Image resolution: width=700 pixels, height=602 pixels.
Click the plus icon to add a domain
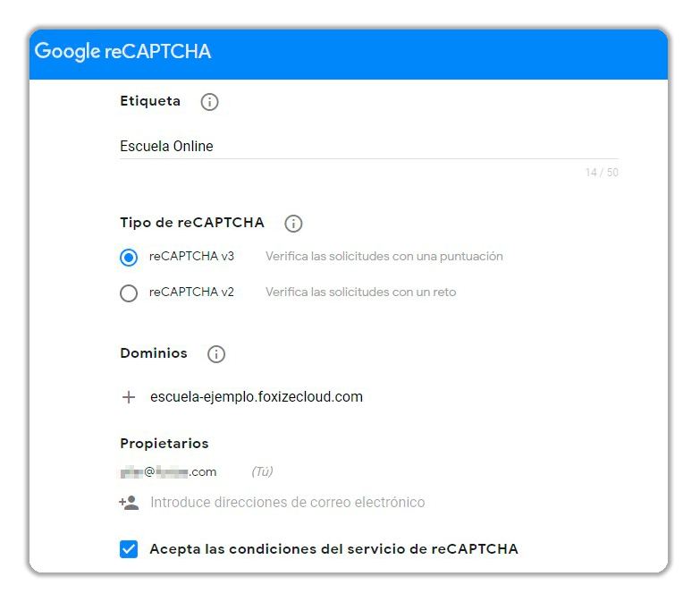pyautogui.click(x=129, y=397)
